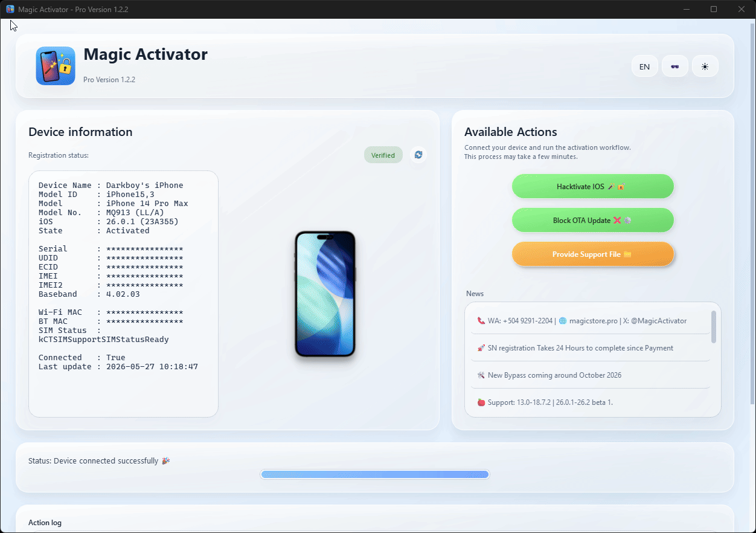Click the Magic Activator app logo
The height and width of the screenshot is (533, 756).
[56, 66]
